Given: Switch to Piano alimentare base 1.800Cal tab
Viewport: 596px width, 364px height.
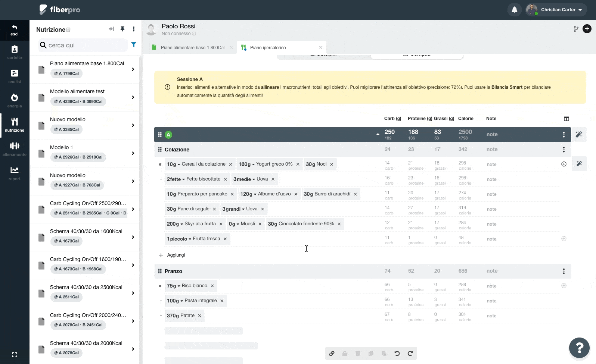Looking at the screenshot, I should 192,48.
